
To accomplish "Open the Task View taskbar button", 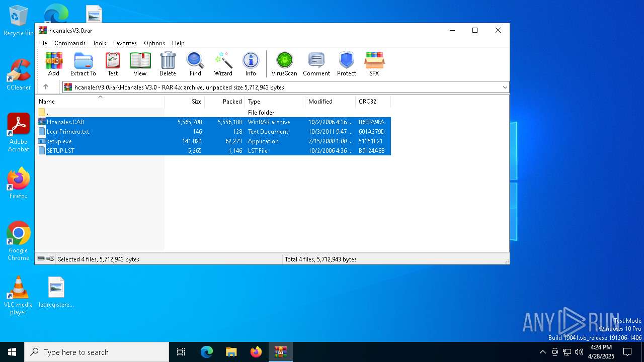I will pos(181,352).
